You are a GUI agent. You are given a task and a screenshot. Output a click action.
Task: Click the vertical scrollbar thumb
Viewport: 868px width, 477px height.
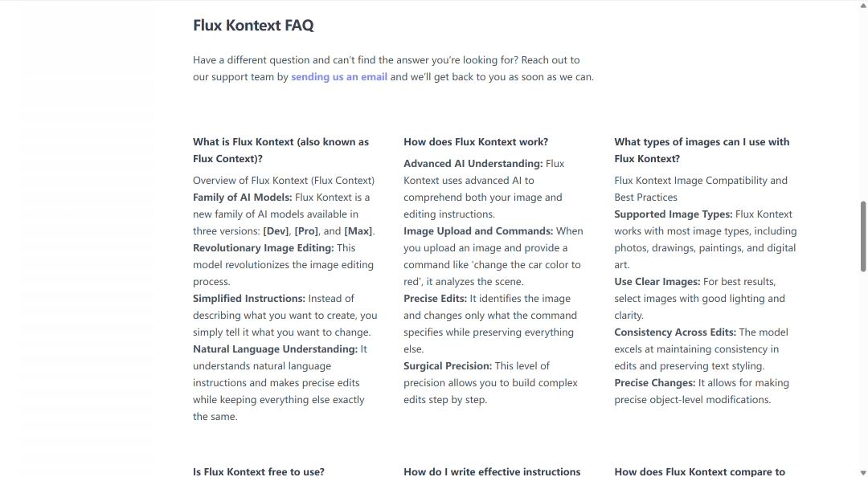pos(862,236)
